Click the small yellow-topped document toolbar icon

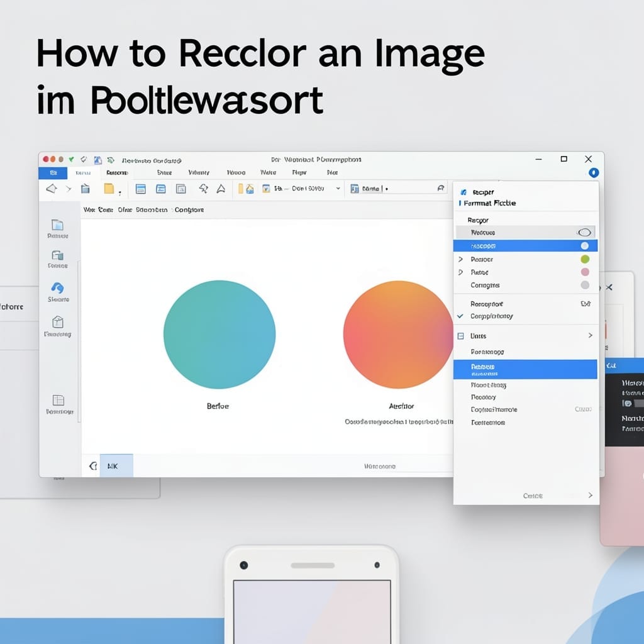click(x=266, y=189)
